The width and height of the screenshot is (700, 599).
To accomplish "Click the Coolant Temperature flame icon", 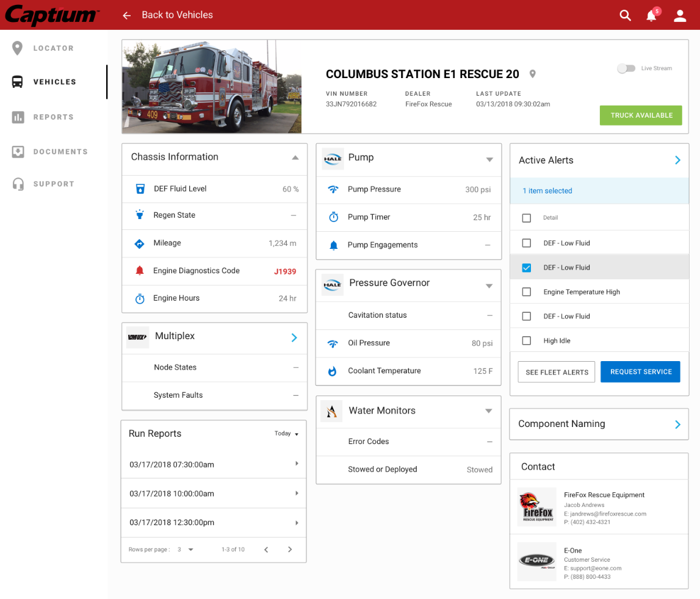I will click(x=332, y=371).
